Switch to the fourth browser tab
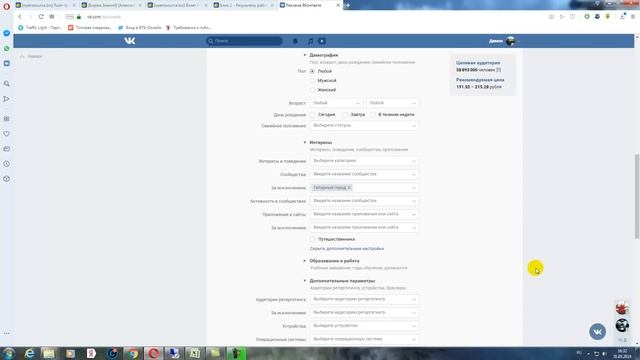640x360 pixels. tap(244, 5)
